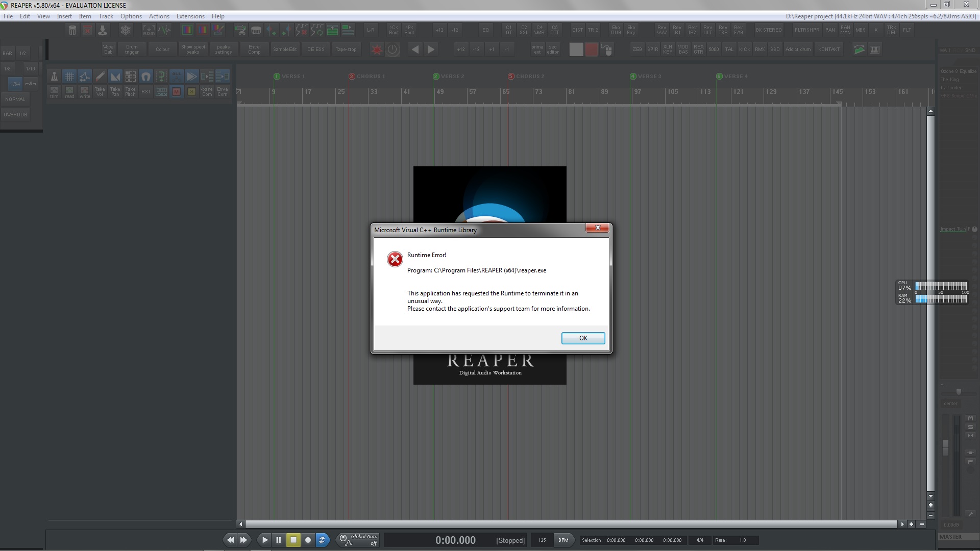Viewport: 980px width, 551px height.
Task: Toggle the magnet snap icon
Action: (146, 77)
